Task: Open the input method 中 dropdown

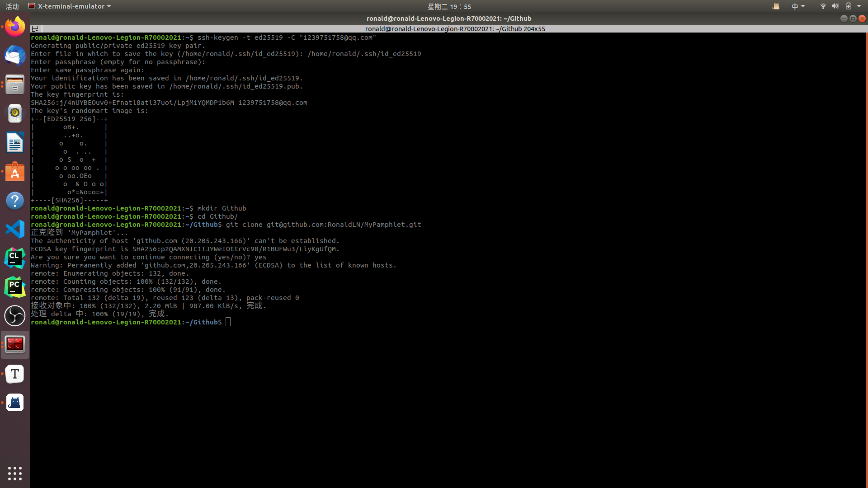Action: [x=798, y=6]
